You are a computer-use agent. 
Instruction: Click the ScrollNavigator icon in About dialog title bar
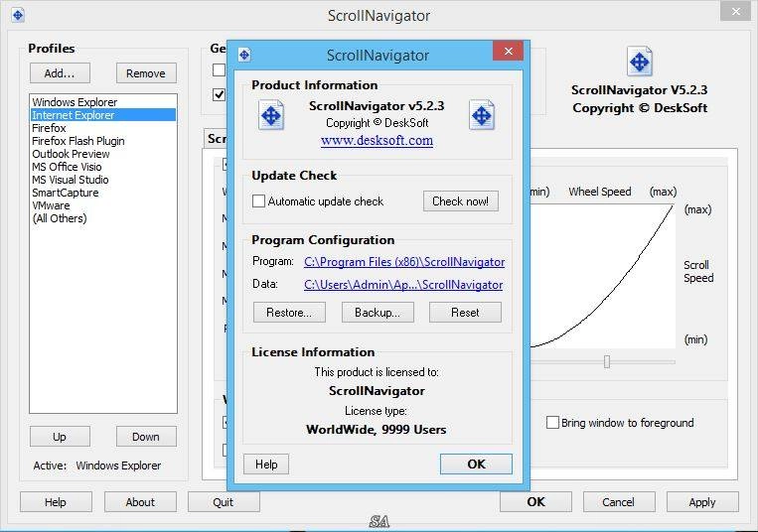tap(244, 55)
